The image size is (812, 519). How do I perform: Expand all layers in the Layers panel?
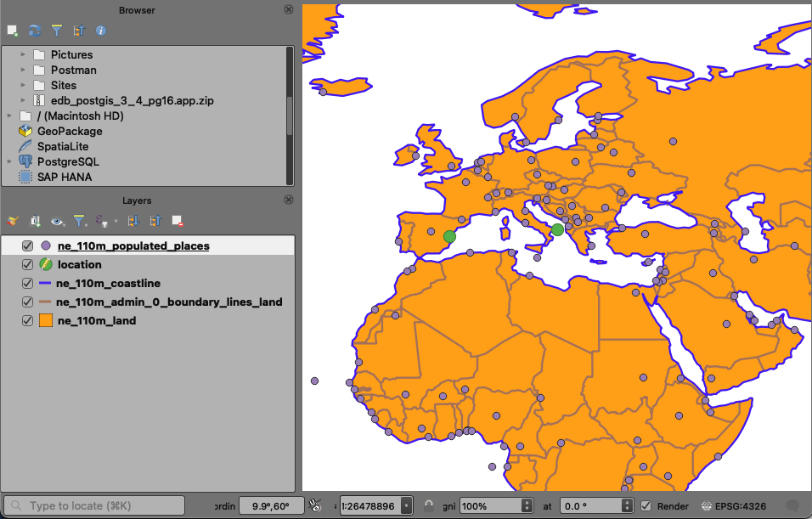[133, 221]
